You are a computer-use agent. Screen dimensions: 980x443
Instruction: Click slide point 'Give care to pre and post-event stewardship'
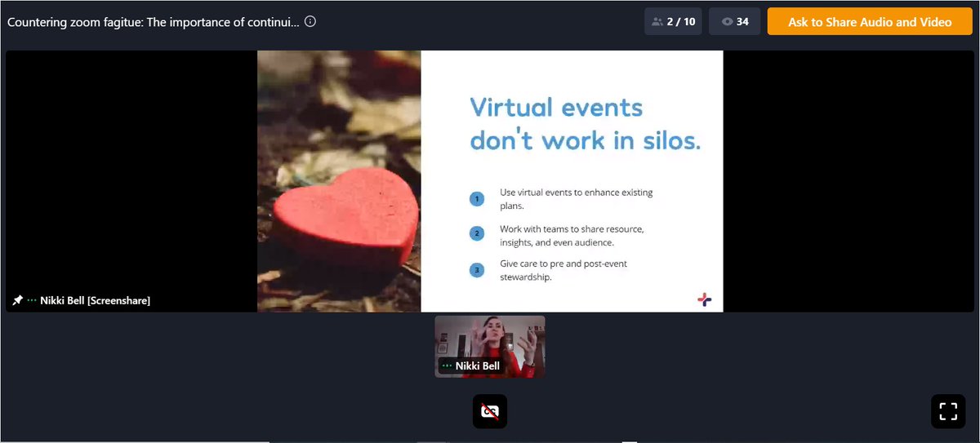(563, 270)
